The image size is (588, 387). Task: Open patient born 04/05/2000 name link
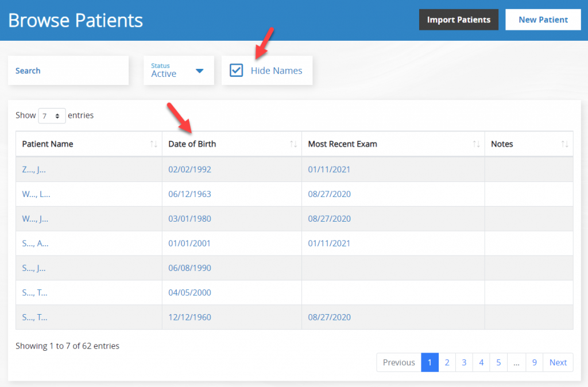34,292
